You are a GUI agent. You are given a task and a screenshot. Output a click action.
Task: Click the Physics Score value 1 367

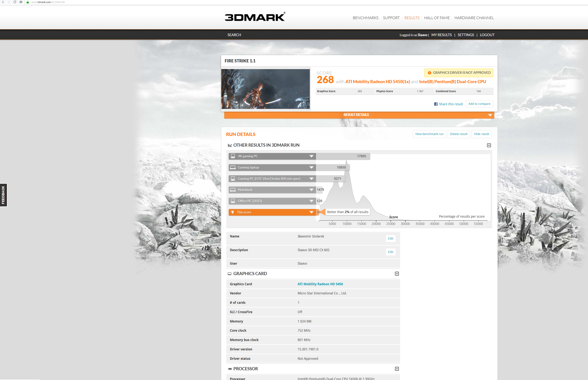420,91
